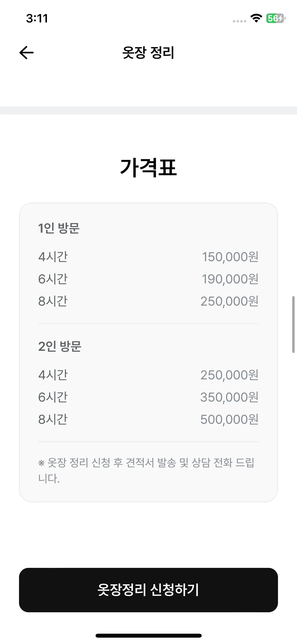Tap the cellular signal dots

click(x=239, y=21)
